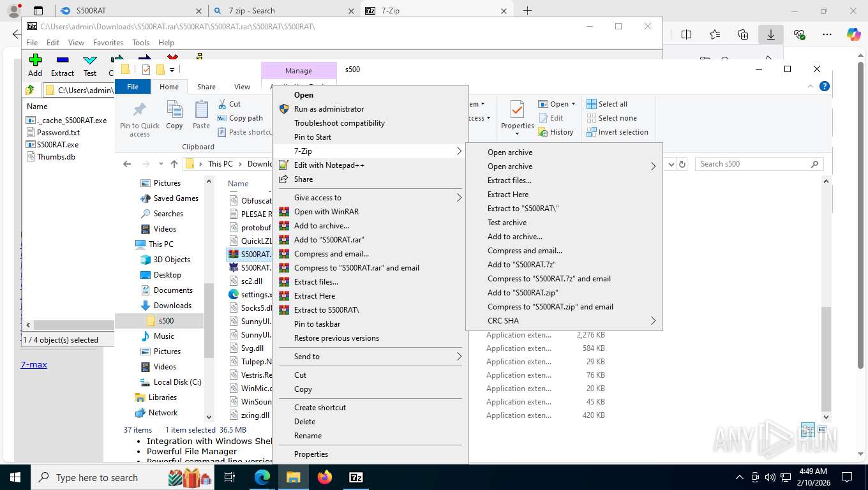
Task: Open new browser tab with plus button
Action: click(x=527, y=11)
